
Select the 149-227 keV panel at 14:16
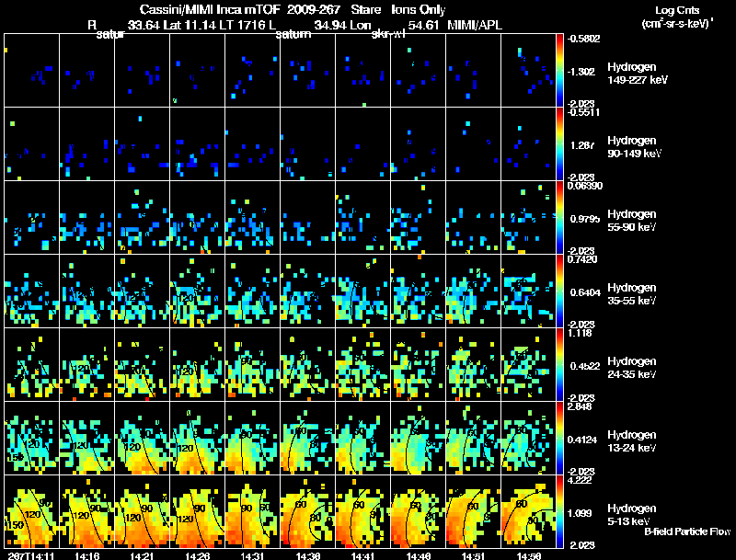86,71
